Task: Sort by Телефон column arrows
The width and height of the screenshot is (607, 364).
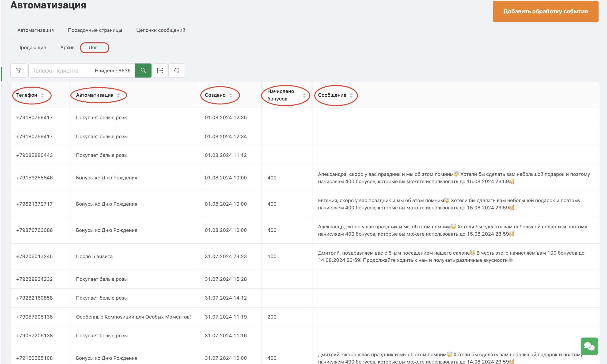Action: [x=42, y=95]
